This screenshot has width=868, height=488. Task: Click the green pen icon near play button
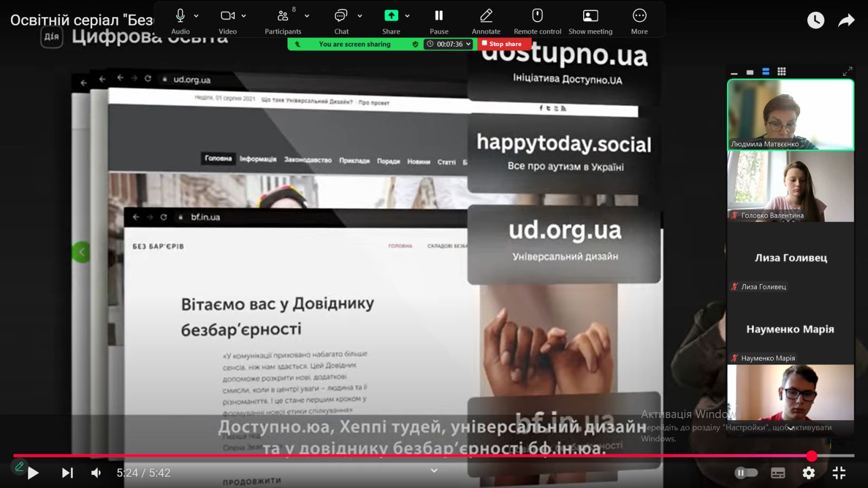click(x=19, y=466)
